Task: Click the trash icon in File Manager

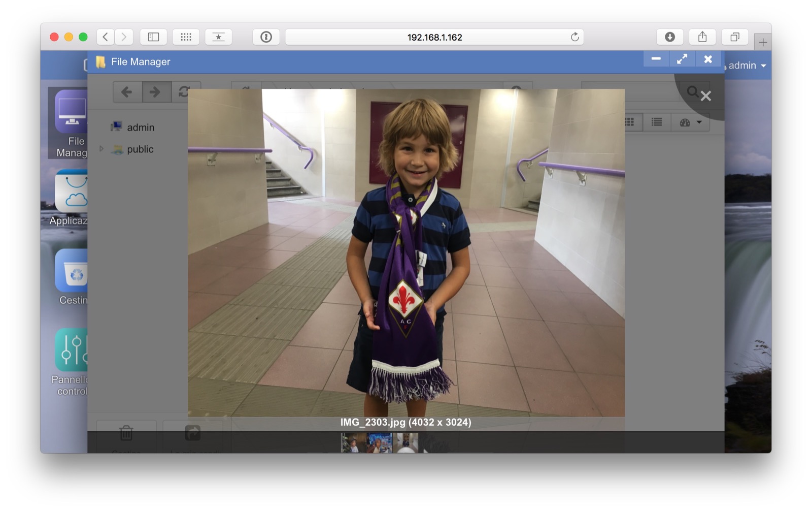Action: [126, 433]
